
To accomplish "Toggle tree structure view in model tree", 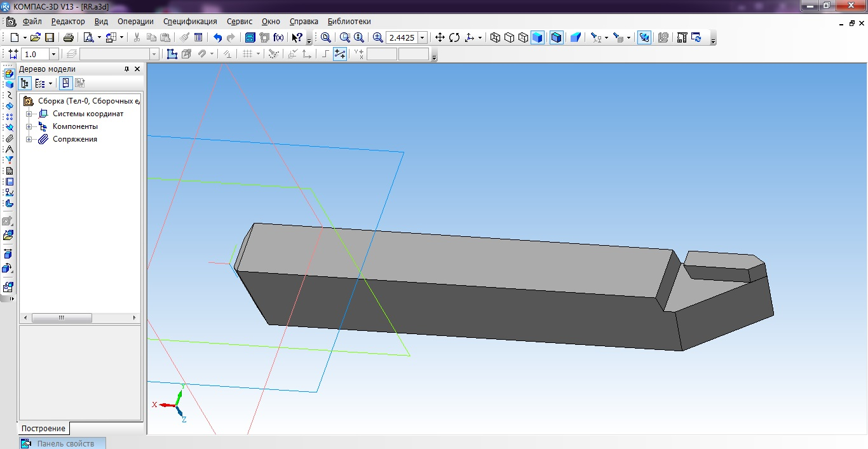I will tap(25, 83).
